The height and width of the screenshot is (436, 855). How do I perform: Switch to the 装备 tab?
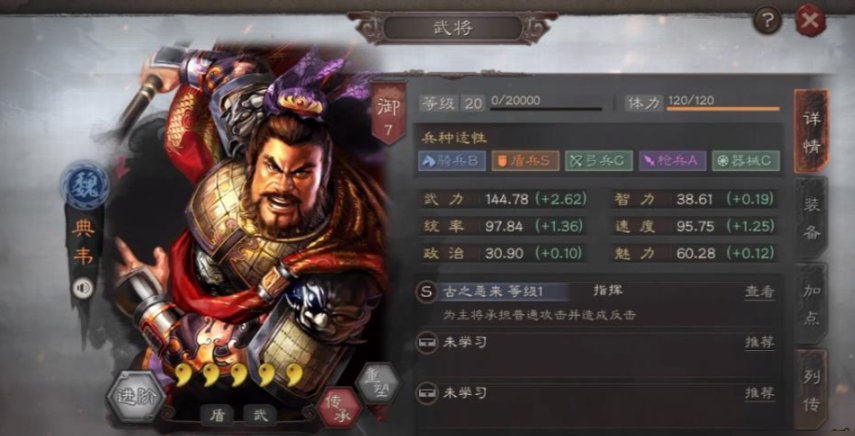point(811,217)
